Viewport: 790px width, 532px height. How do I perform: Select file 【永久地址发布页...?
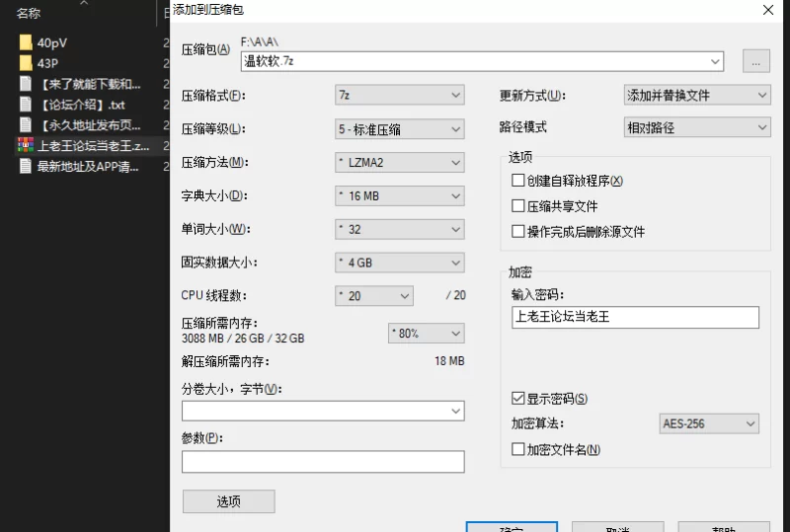(x=89, y=124)
